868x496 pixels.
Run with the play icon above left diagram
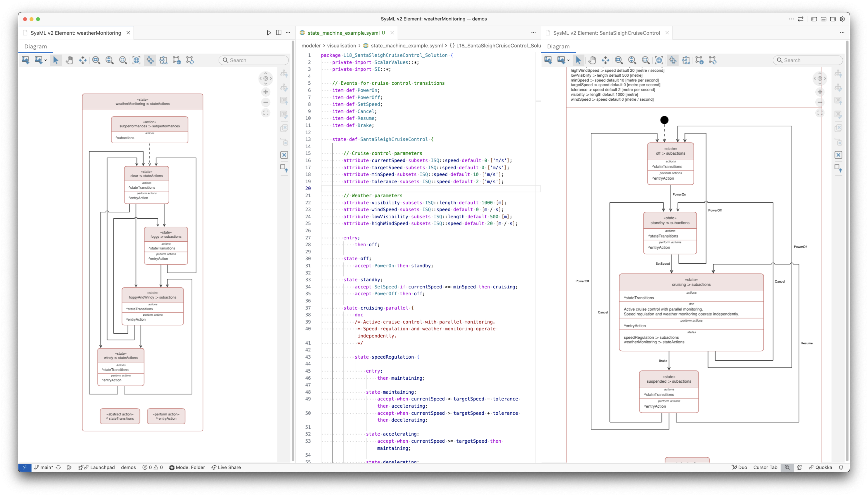[x=269, y=33]
